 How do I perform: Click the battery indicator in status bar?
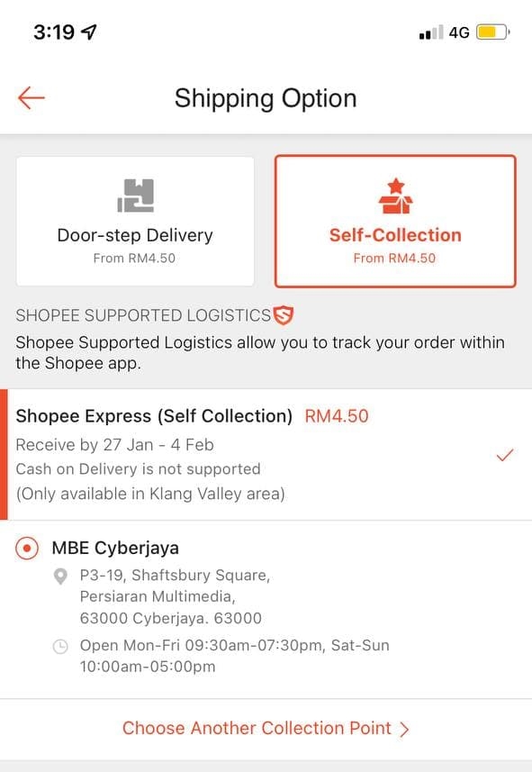[490, 31]
